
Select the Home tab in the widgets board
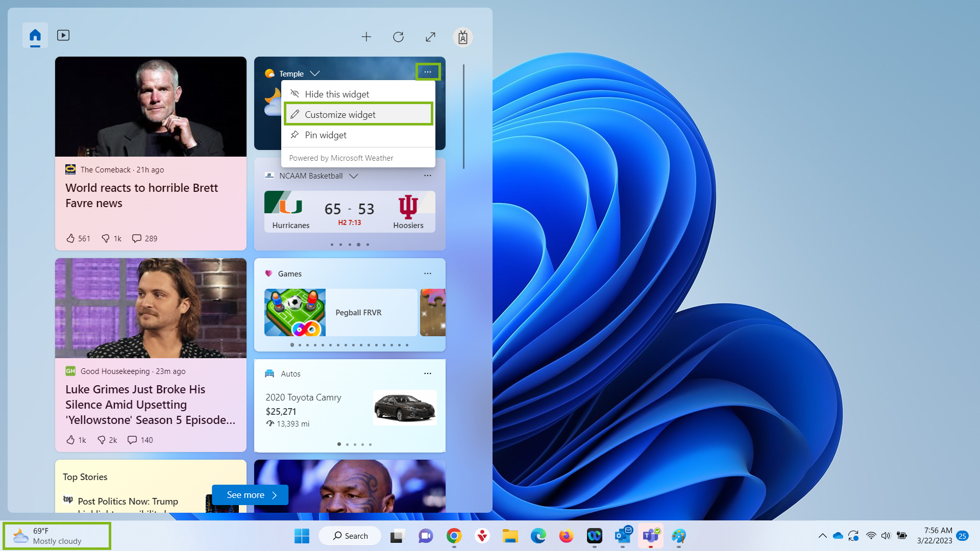pos(35,36)
